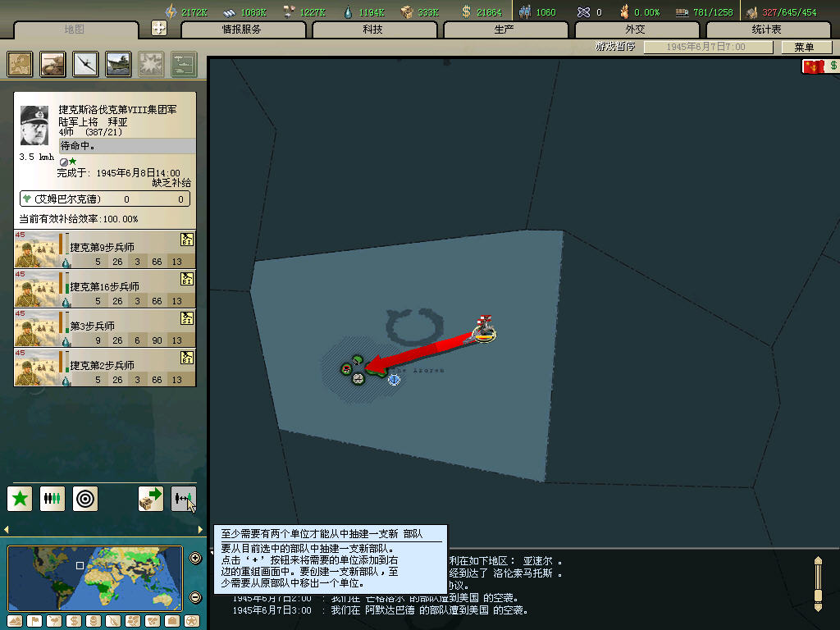Click the naval unit counter at arrow start

(485, 329)
